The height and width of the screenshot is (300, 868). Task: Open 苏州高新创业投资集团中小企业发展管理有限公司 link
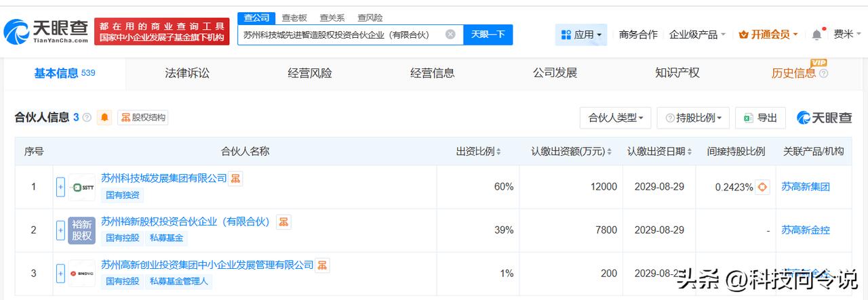click(x=208, y=265)
